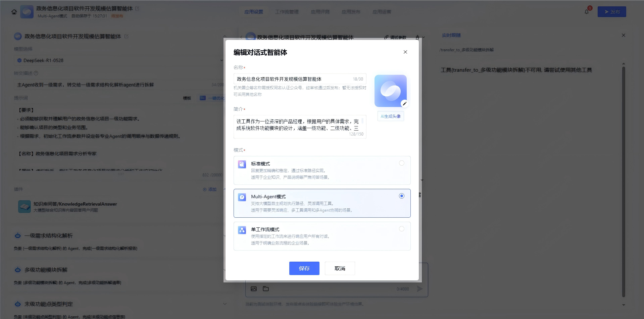The width and height of the screenshot is (644, 319).
Task: Close the 编辑对话式智能体 dialog
Action: (x=405, y=52)
